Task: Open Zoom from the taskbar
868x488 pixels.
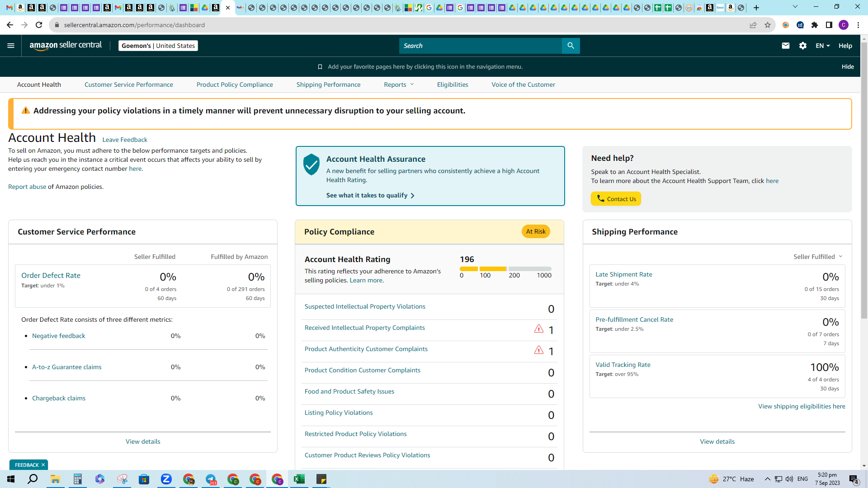Action: click(x=166, y=479)
